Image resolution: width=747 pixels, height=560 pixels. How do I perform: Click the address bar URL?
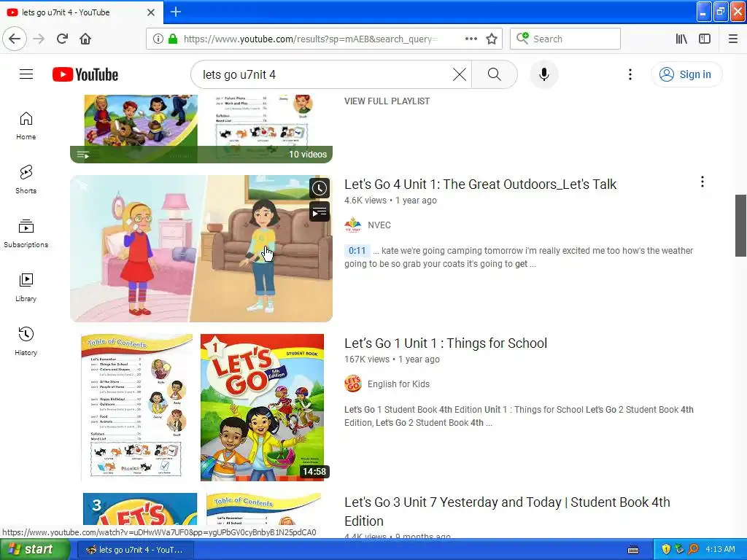311,39
